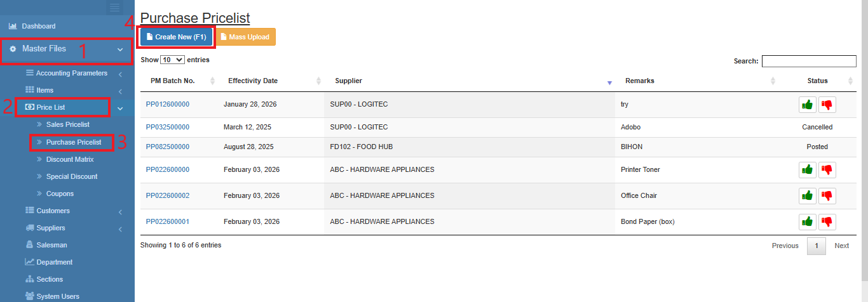Open batch link PP082500000
The width and height of the screenshot is (868, 302).
(x=168, y=147)
